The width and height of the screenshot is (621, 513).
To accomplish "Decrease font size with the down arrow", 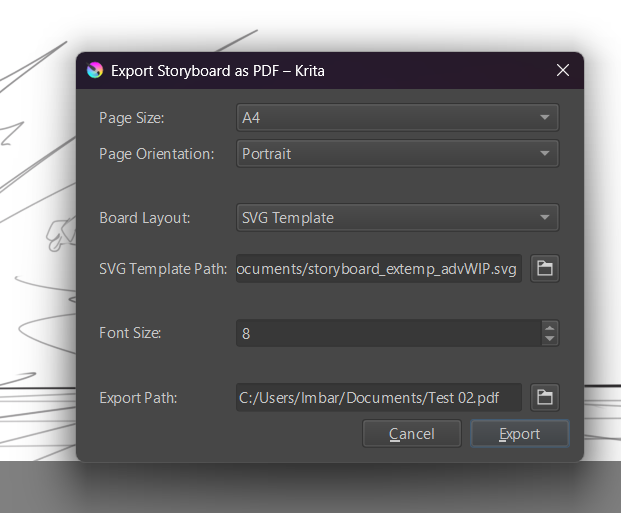I will [549, 339].
